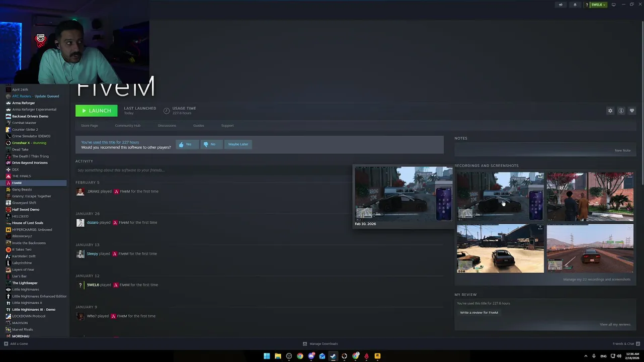Manage my 22 recordings and screenshots

pyautogui.click(x=597, y=279)
